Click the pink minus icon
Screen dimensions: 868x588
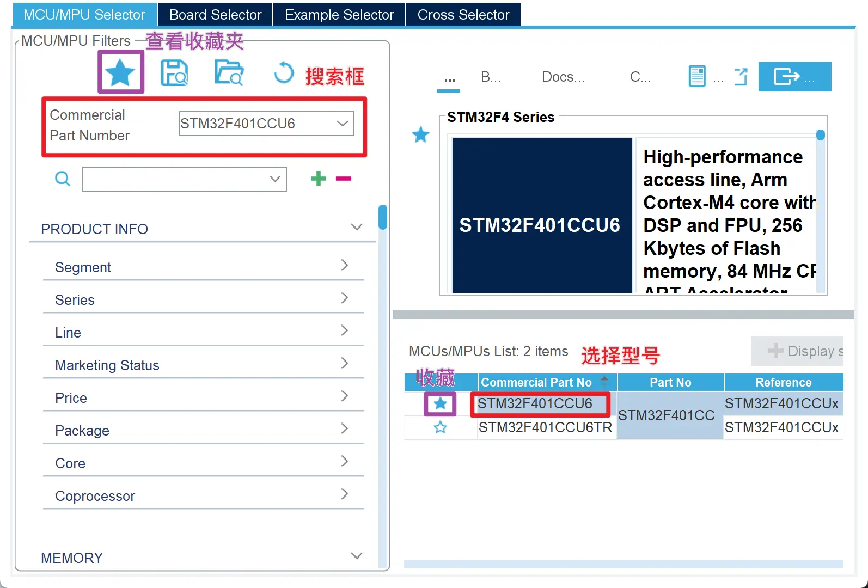pyautogui.click(x=344, y=179)
